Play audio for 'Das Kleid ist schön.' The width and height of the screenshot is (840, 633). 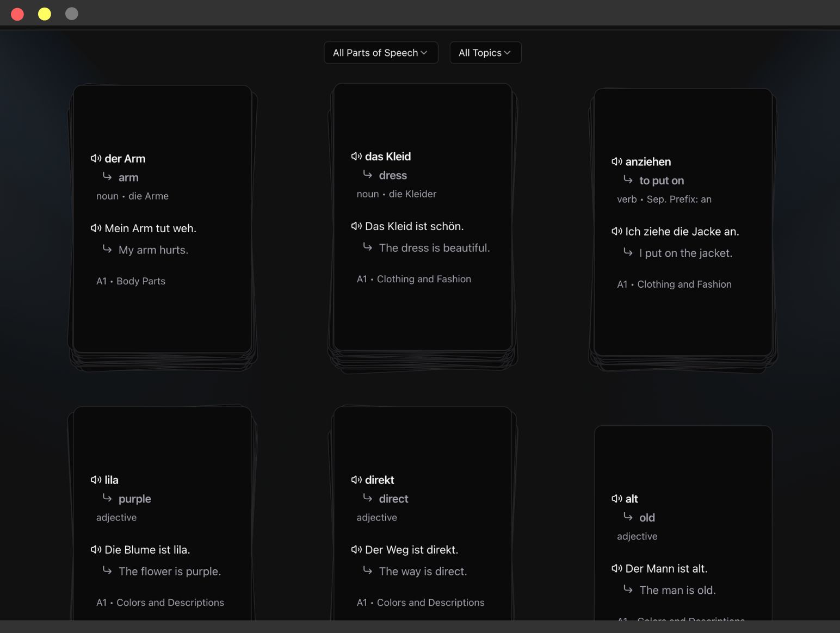pos(356,226)
